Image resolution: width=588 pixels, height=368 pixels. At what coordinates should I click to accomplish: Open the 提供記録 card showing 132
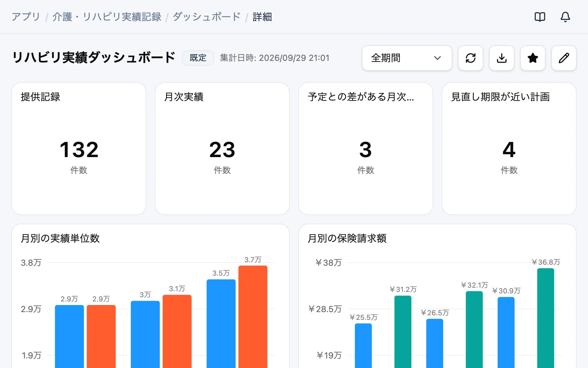[x=79, y=149]
